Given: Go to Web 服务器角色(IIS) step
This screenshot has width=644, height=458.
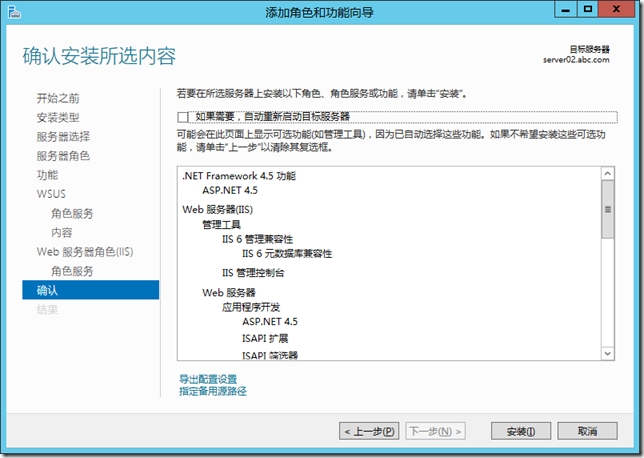Looking at the screenshot, I should coord(85,252).
